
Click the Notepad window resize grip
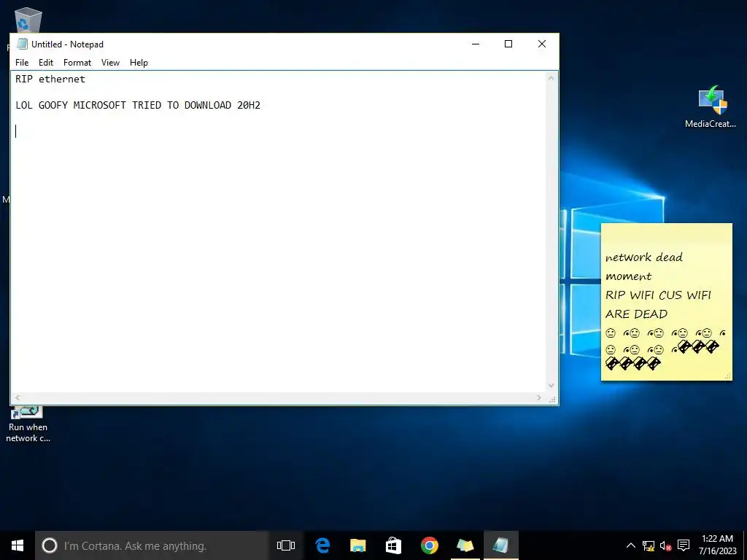(552, 399)
